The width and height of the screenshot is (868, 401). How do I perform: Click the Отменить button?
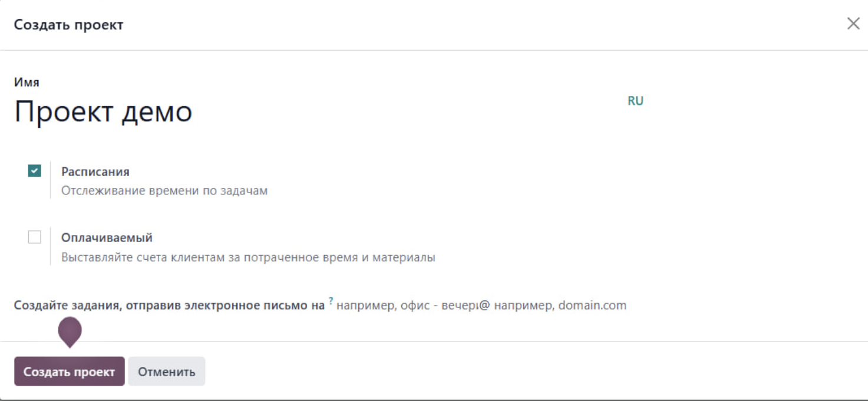167,372
